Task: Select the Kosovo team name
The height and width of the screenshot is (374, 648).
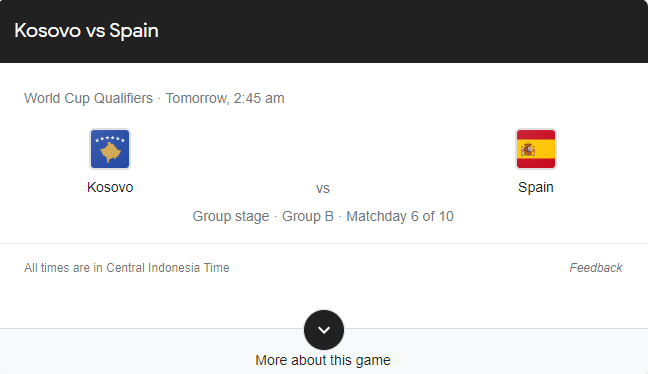Action: pyautogui.click(x=110, y=187)
